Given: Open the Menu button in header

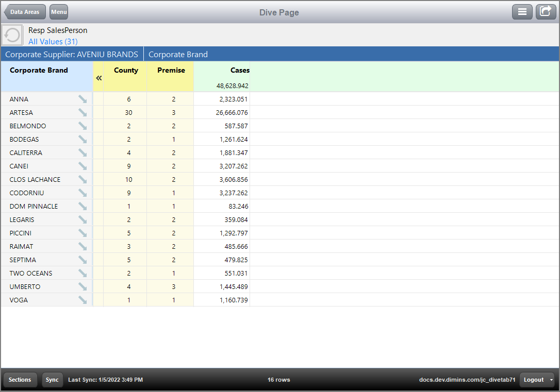Looking at the screenshot, I should point(59,12).
